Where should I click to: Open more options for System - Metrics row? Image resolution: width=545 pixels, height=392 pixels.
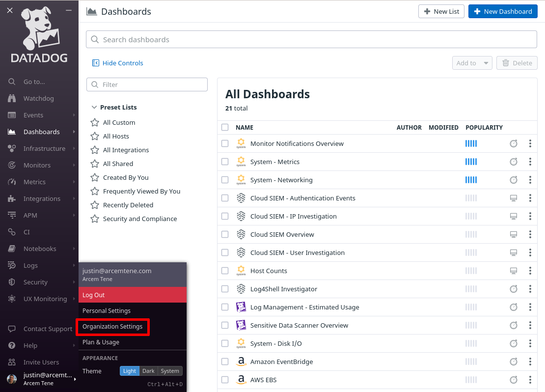(530, 162)
